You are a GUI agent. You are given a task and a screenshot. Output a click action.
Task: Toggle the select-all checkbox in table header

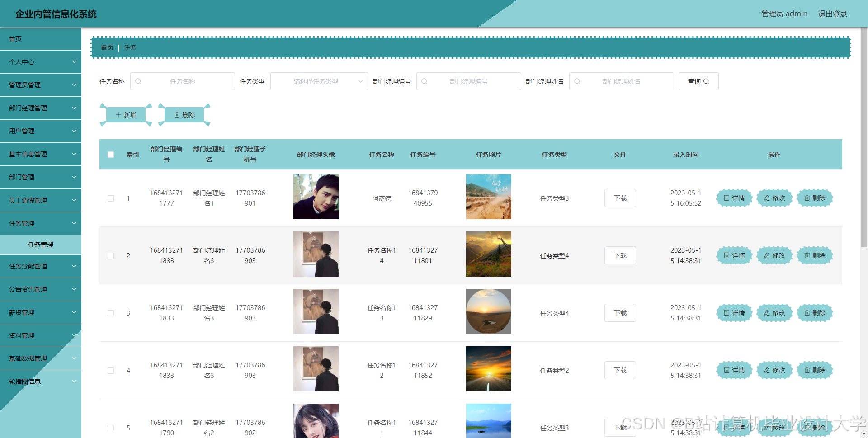(111, 155)
